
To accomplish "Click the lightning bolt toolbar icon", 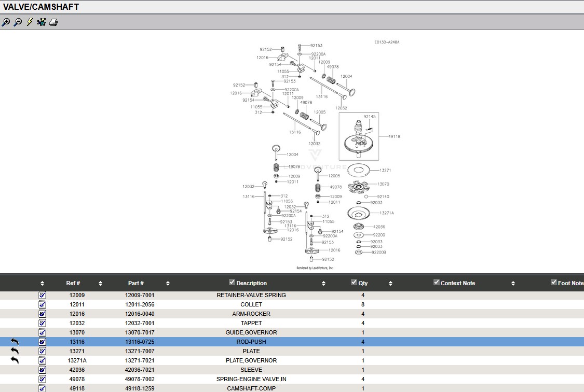I will [30, 22].
